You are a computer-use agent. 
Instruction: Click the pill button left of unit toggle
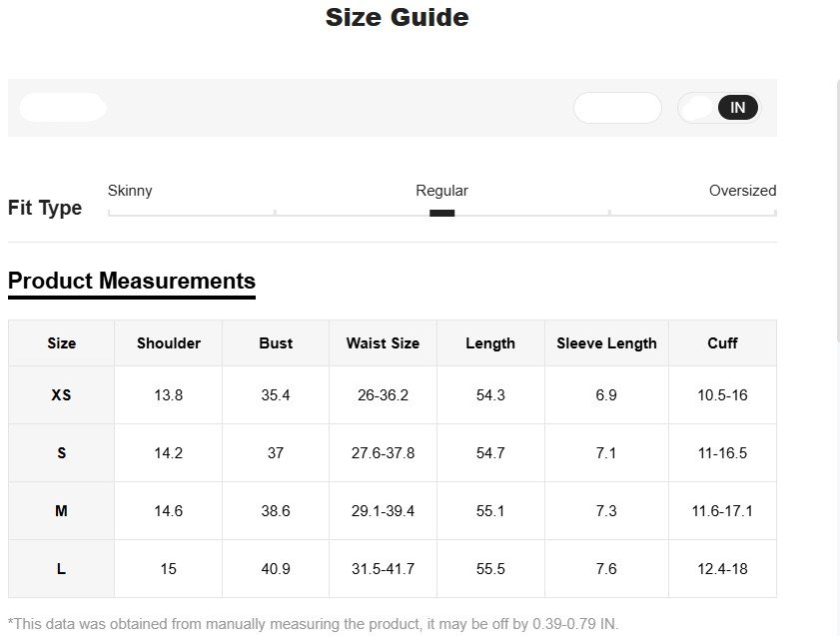pos(616,107)
